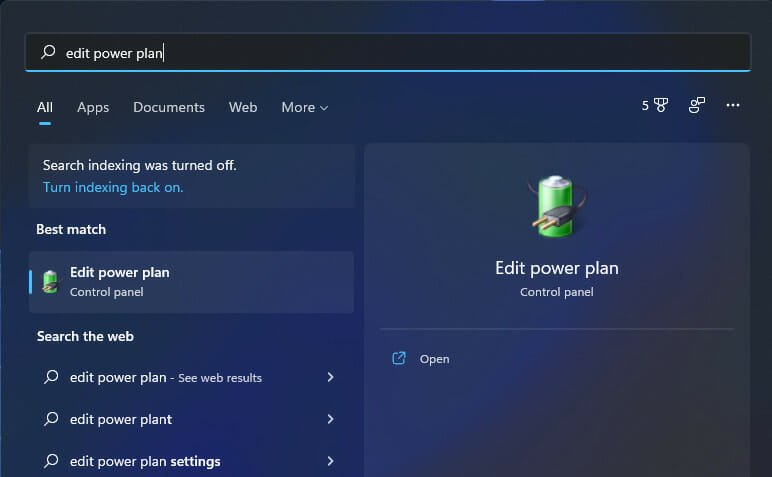Click magnifier icon beside 'edit power plan' web result
Viewport: 772px width, 477px height.
[x=51, y=377]
